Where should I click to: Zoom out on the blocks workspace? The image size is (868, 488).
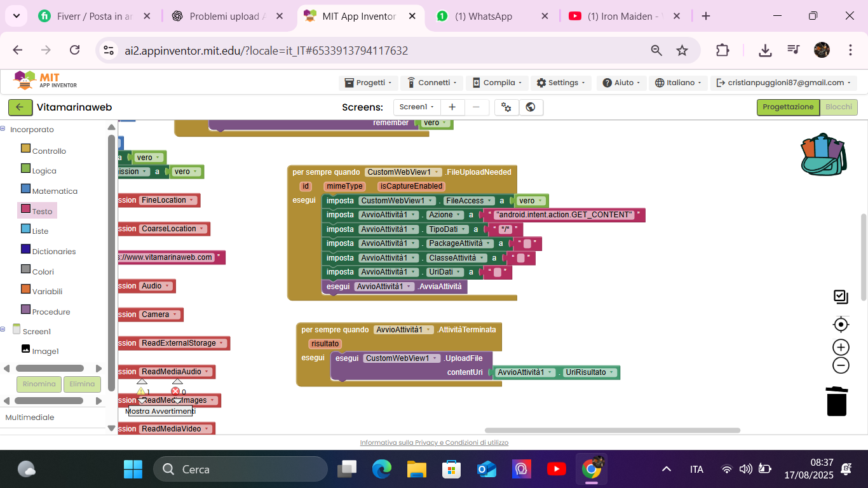841,365
